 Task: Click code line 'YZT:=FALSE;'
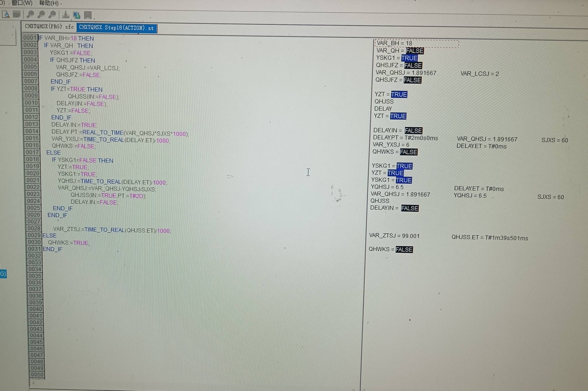point(73,111)
